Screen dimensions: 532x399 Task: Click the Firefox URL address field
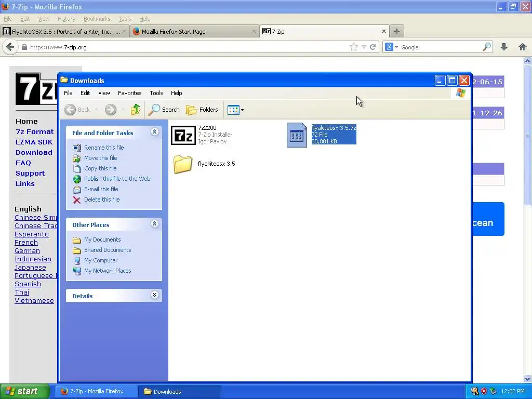(x=188, y=47)
